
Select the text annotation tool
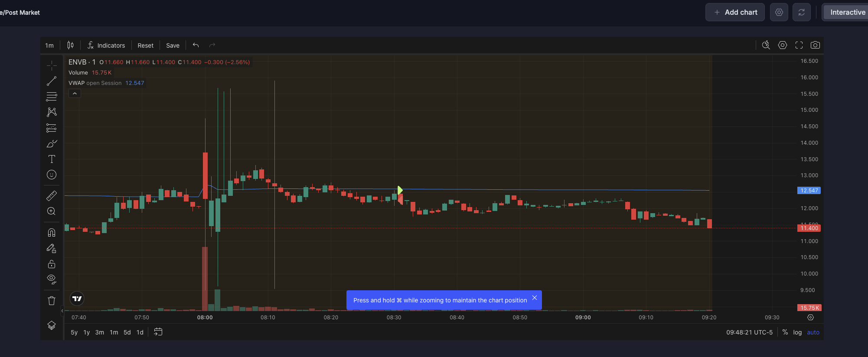pos(52,159)
